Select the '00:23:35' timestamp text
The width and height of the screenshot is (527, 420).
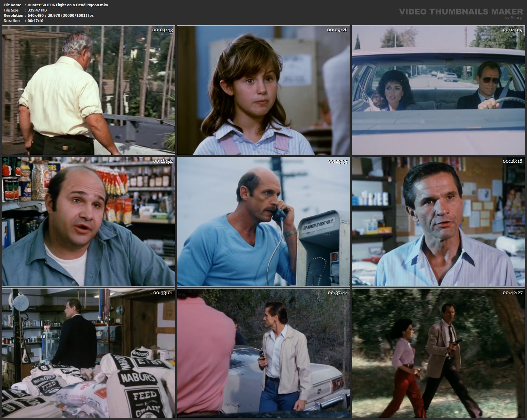click(x=337, y=161)
